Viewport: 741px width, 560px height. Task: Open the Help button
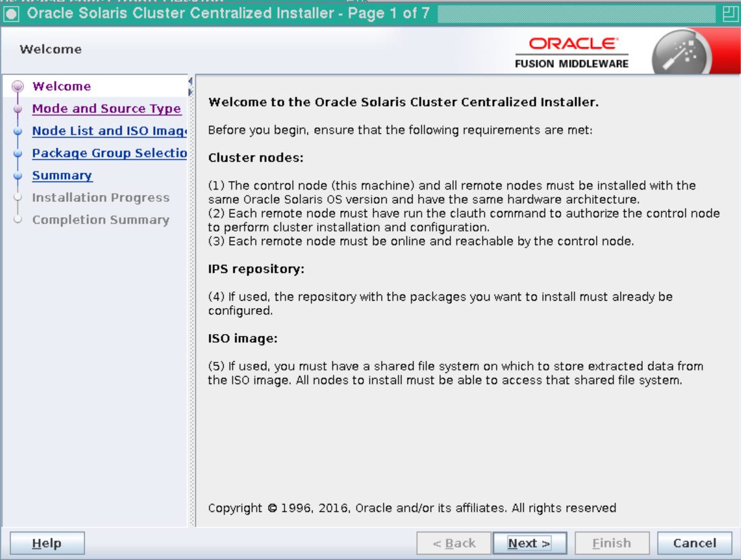pyautogui.click(x=47, y=543)
